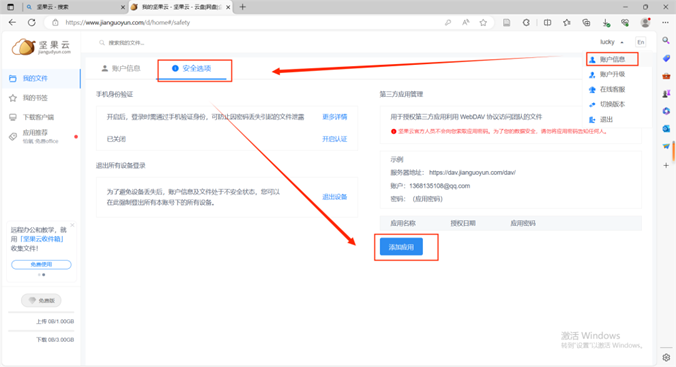Switch to the 账户信息 tab
676x367 pixels.
tap(121, 68)
